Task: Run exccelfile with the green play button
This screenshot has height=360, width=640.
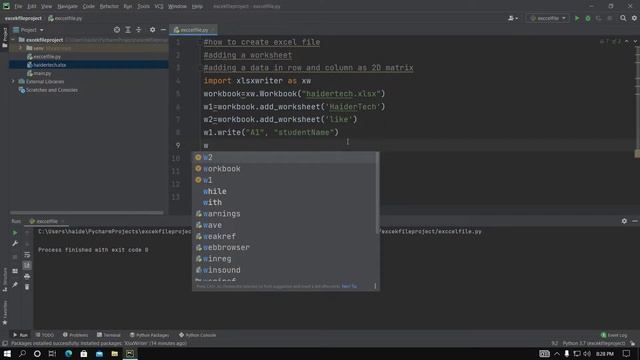Action: (x=577, y=18)
